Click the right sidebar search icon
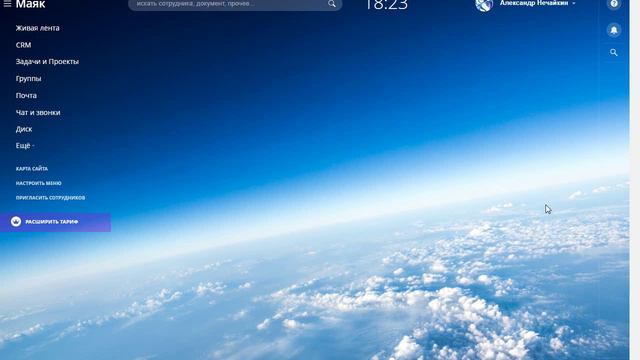Viewport: 640px width, 360px height. (614, 52)
